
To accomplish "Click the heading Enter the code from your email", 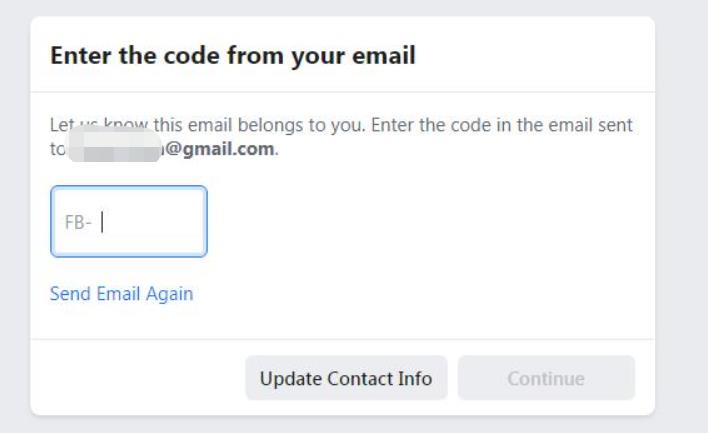I will point(232,56).
